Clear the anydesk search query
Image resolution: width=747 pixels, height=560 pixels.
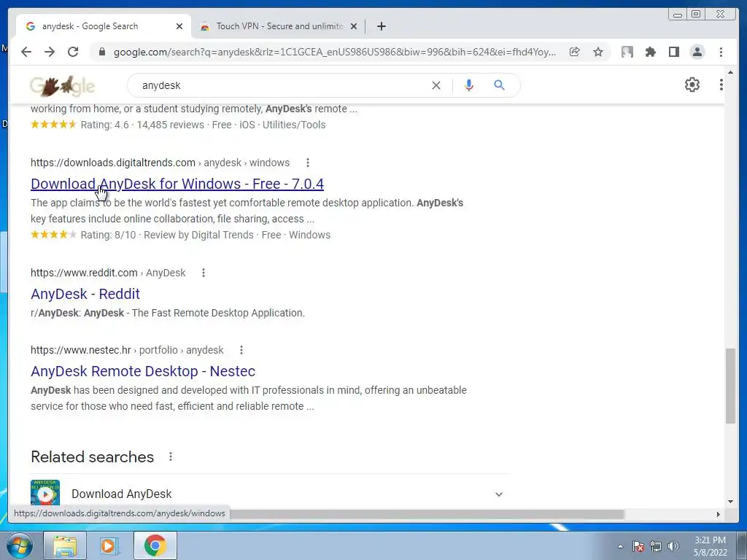(x=436, y=85)
